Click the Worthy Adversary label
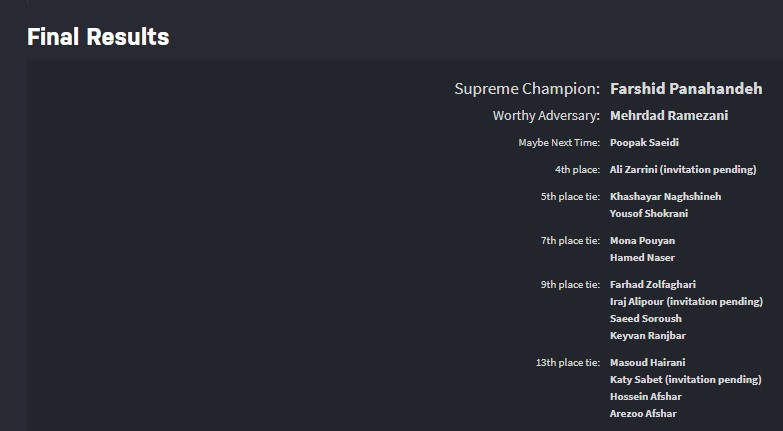The height and width of the screenshot is (431, 783). (546, 116)
